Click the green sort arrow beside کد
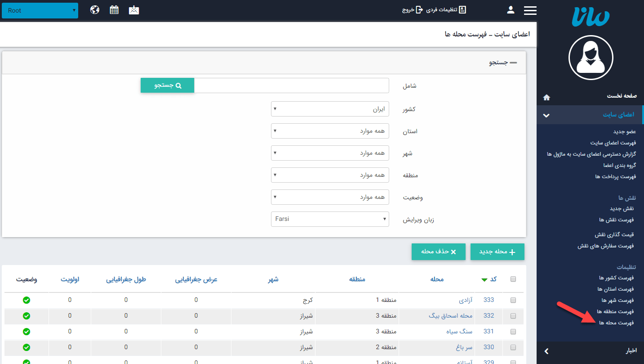644x364 pixels. point(484,280)
